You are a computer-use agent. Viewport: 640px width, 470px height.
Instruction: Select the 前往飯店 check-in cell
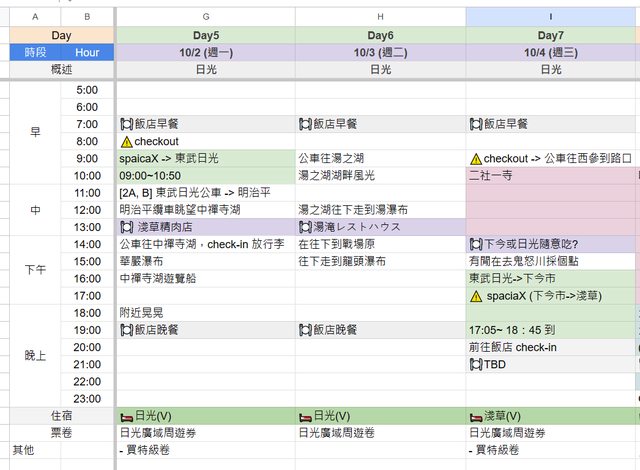click(x=551, y=347)
